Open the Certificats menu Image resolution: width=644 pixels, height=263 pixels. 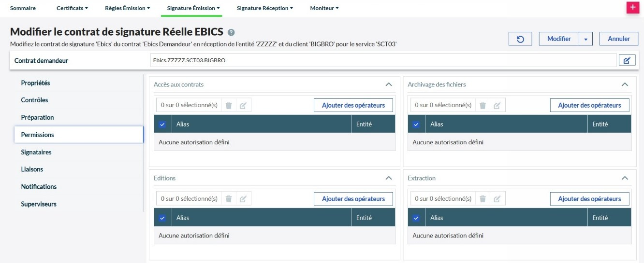[x=72, y=8]
